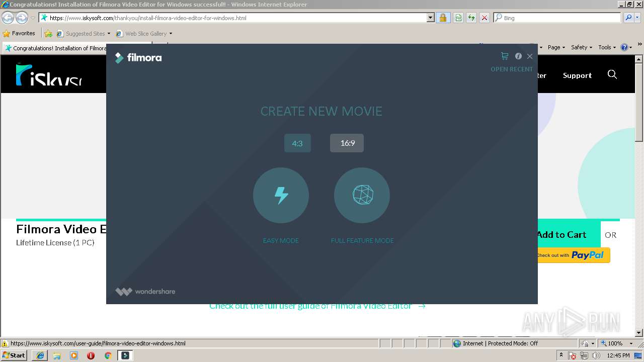644x362 pixels.
Task: Open the full user guide link
Action: 317,306
